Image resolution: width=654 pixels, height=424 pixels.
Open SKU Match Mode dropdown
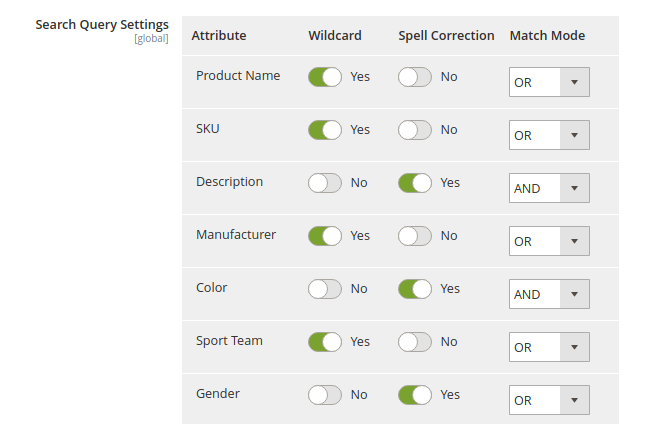[549, 135]
